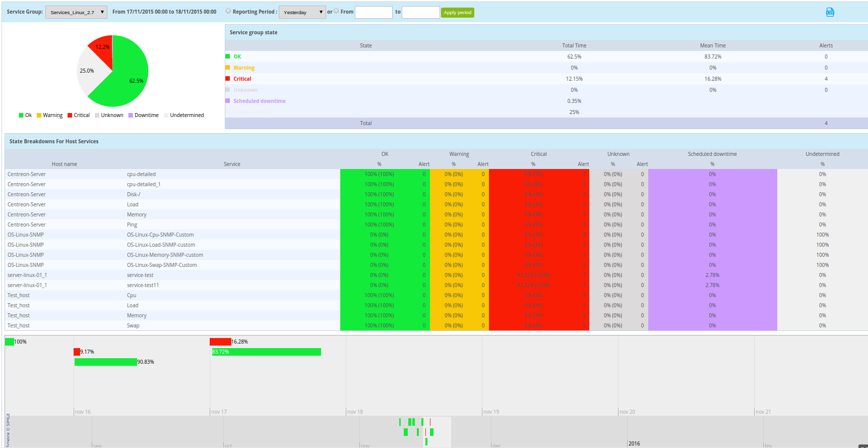Click scheduled downtime 2.78% for service-test
This screenshot has height=448, width=868.
[x=712, y=275]
